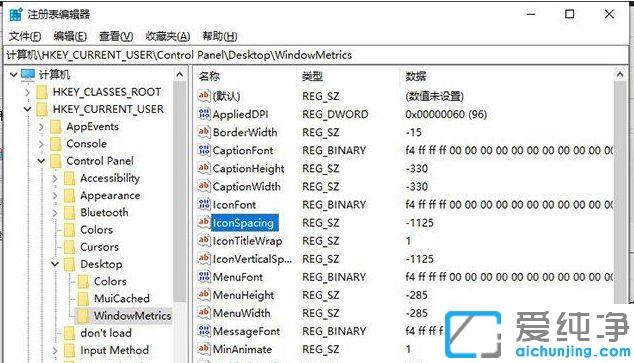This screenshot has width=634, height=363.
Task: Select the IconVerticalSp... string icon
Action: [x=204, y=259]
